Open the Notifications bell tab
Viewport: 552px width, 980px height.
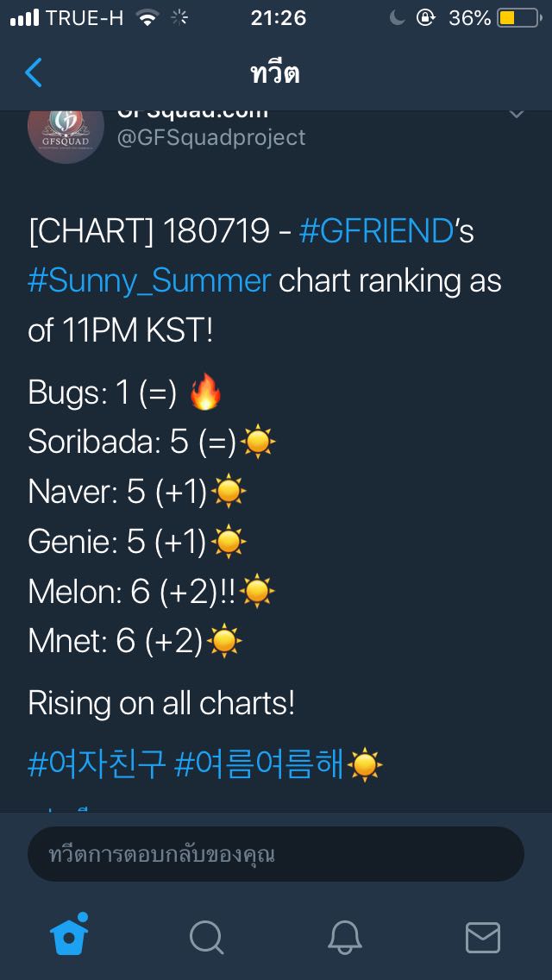point(345,938)
